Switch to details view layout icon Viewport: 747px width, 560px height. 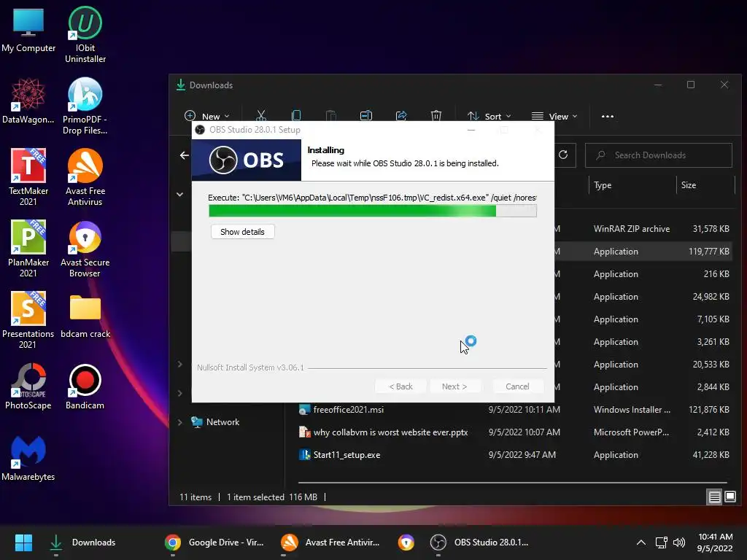pos(714,497)
